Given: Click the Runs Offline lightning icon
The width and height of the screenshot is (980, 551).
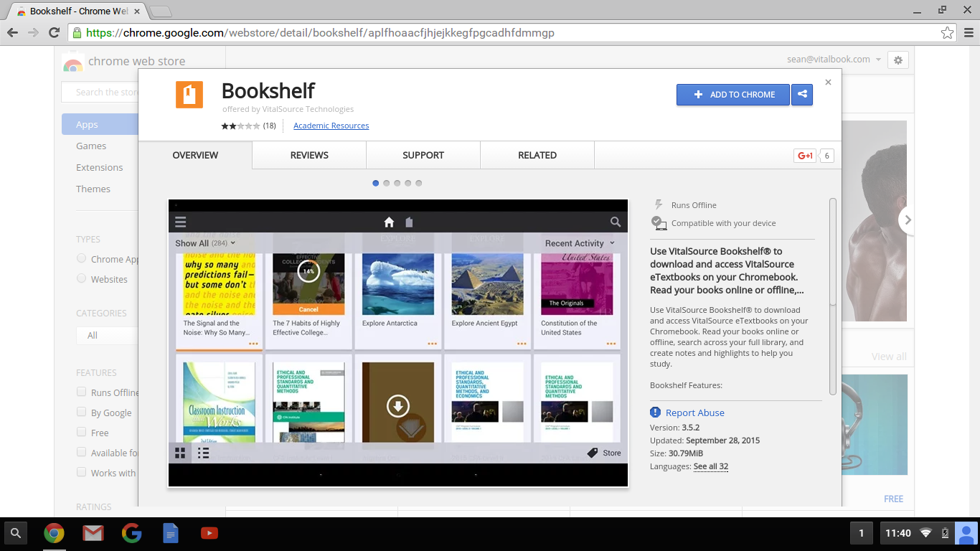Looking at the screenshot, I should point(659,205).
